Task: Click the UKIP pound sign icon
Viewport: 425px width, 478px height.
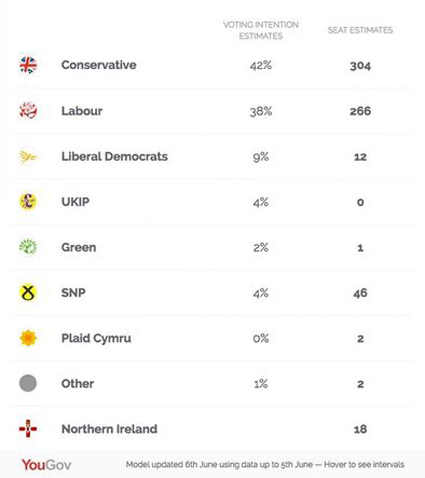Action: click(x=28, y=202)
